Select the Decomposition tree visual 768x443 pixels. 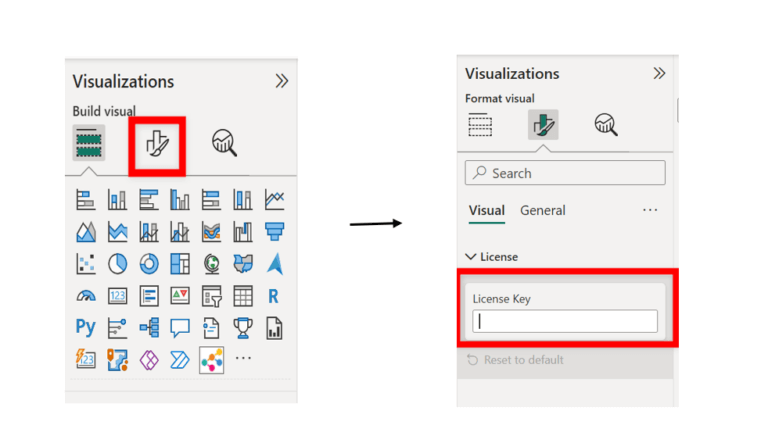pos(148,328)
